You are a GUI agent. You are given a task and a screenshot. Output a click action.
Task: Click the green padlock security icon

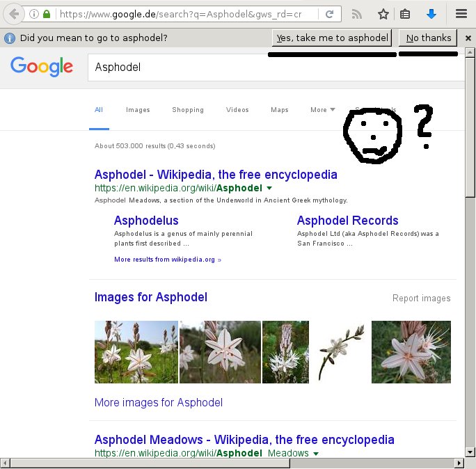pos(47,14)
